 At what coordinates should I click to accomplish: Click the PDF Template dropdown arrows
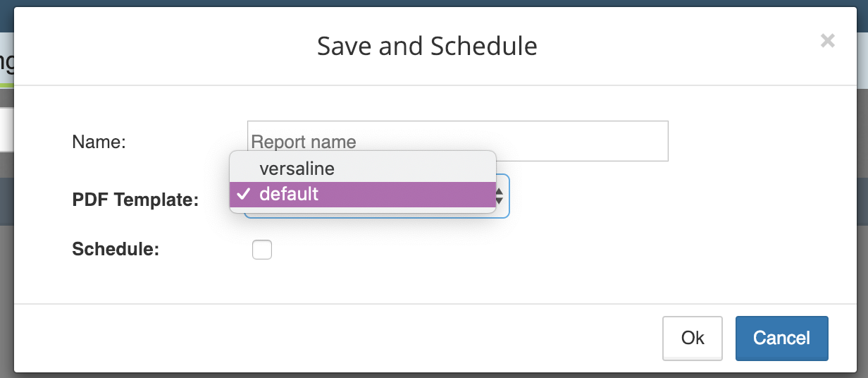tap(500, 196)
